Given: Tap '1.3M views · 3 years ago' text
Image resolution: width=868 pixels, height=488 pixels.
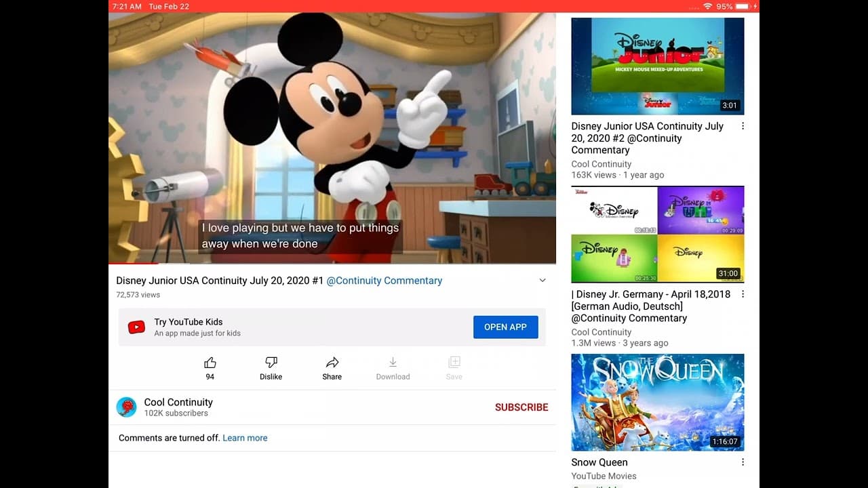Looking at the screenshot, I should (620, 343).
